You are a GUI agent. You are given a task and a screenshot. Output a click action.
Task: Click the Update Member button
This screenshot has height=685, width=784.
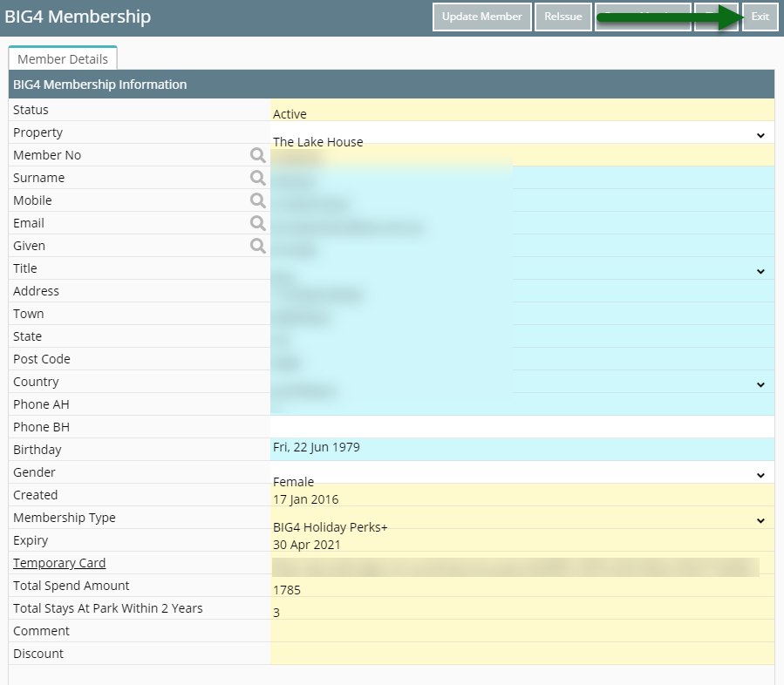click(x=482, y=17)
